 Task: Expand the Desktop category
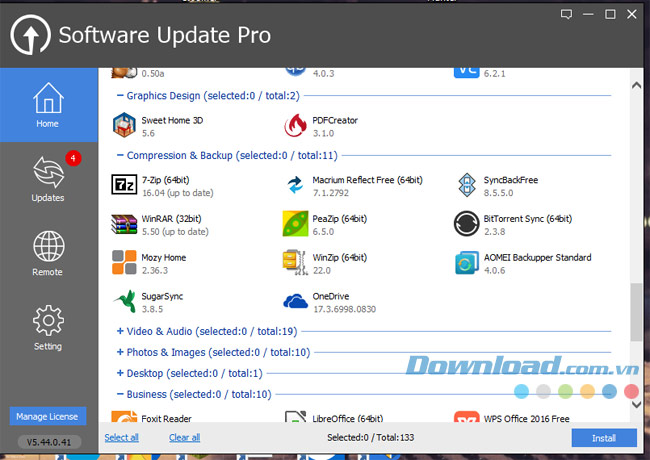click(x=120, y=373)
